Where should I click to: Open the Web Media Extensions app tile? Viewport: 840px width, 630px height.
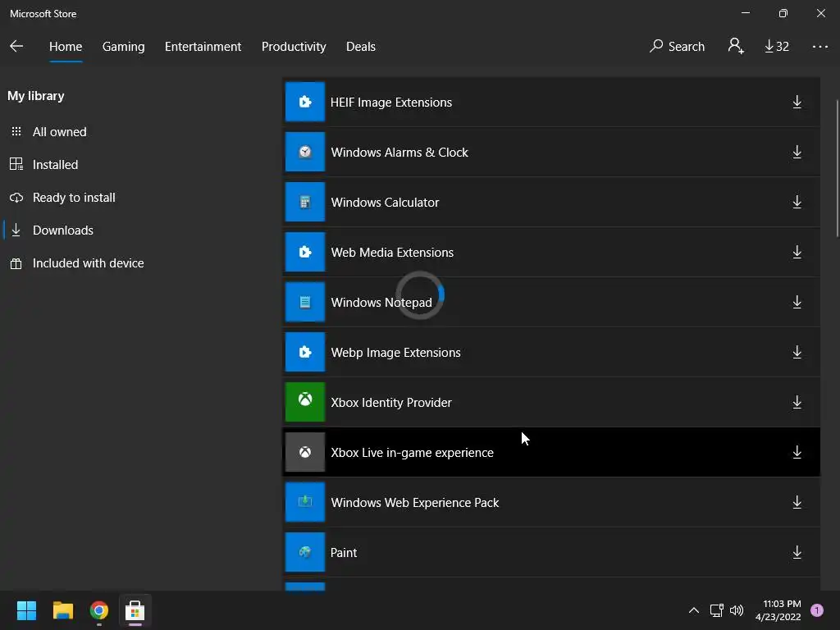click(x=305, y=252)
